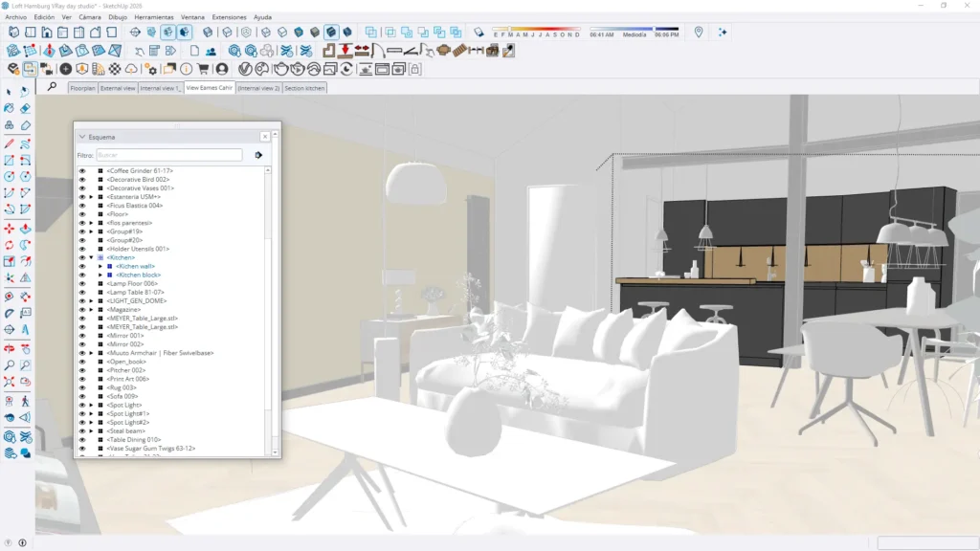Pick the Rotate tool
This screenshot has width=980, height=551.
[x=10, y=245]
